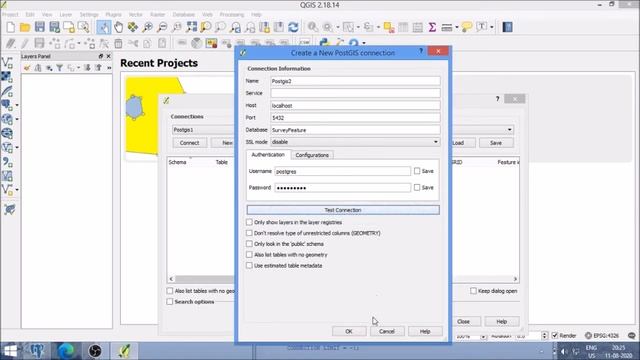Expand the Identify tool dropdown arrow
This screenshot has height=360, width=640.
[338, 27]
